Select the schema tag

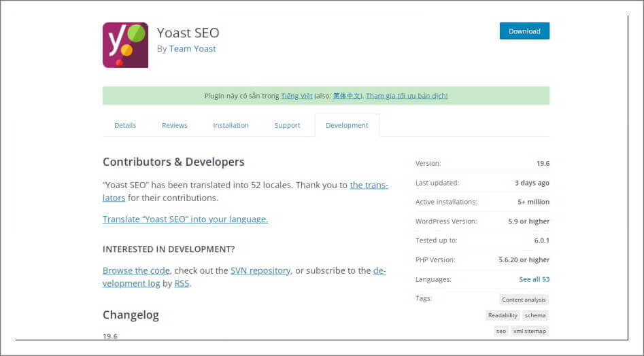[535, 315]
